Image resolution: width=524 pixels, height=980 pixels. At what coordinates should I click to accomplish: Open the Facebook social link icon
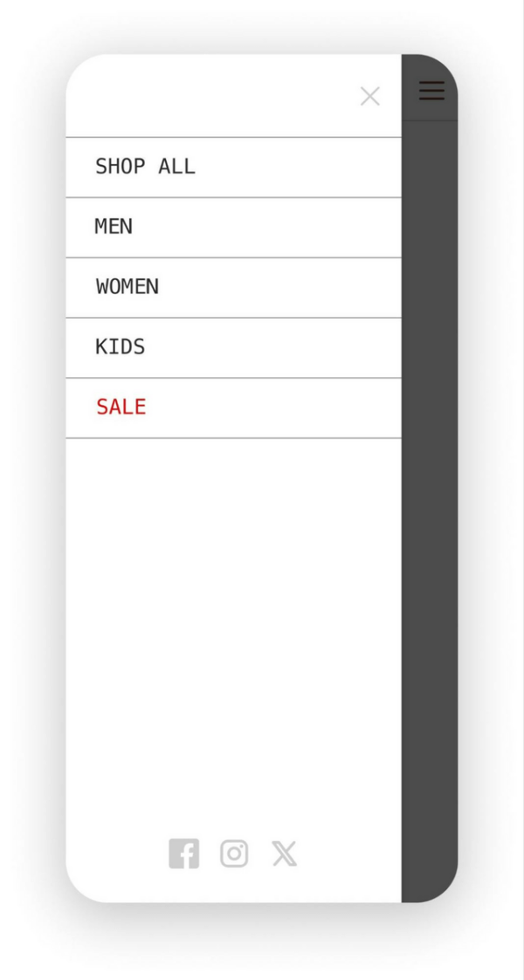(x=184, y=853)
